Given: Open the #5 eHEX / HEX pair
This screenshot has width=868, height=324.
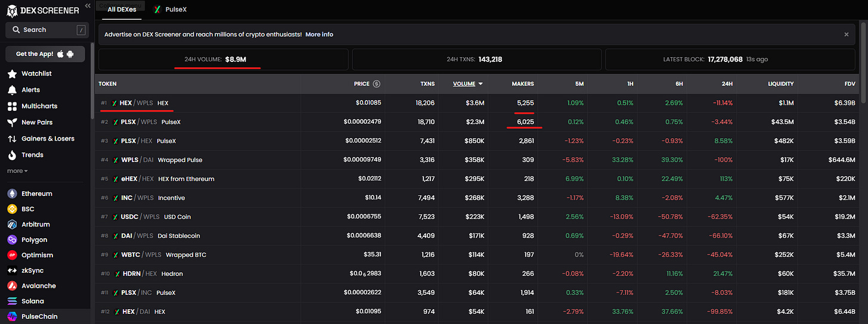Looking at the screenshot, I should click(477, 179).
